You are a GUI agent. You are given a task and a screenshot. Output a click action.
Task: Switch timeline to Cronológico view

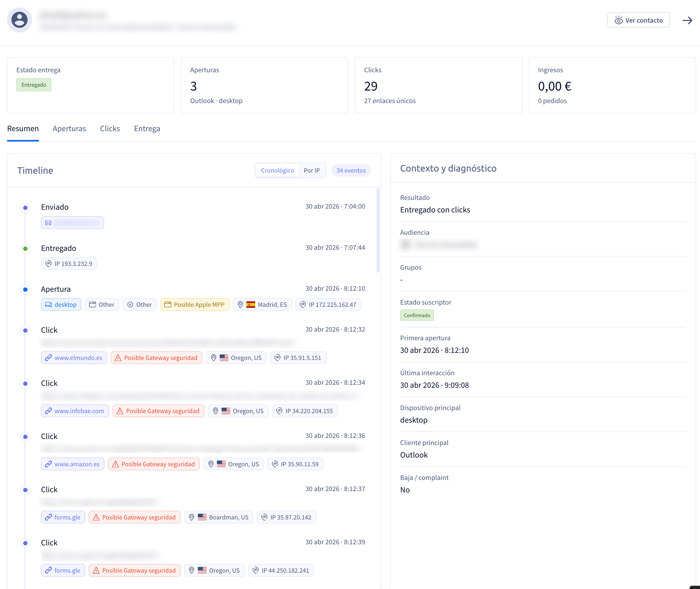coord(277,170)
